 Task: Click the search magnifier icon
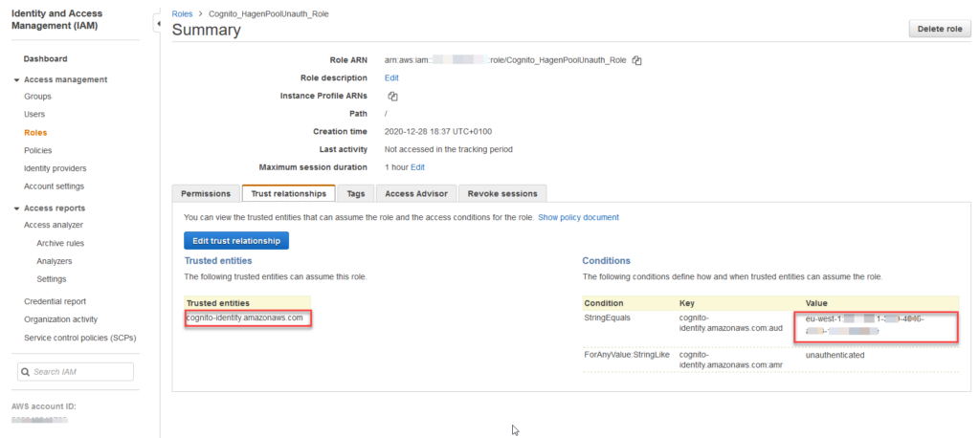[27, 371]
